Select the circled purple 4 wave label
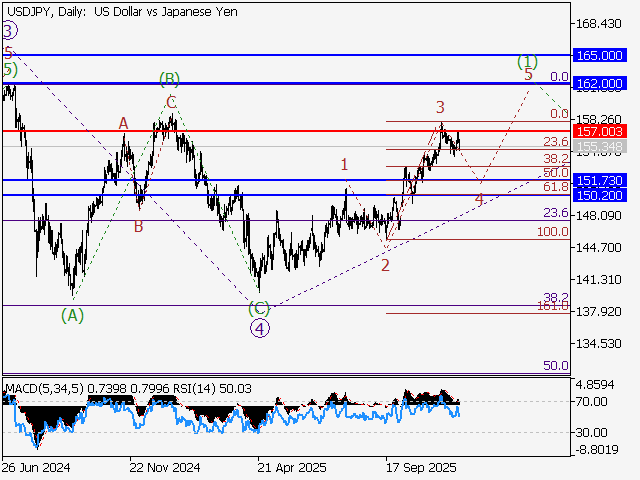The width and height of the screenshot is (640, 480). pyautogui.click(x=259, y=327)
